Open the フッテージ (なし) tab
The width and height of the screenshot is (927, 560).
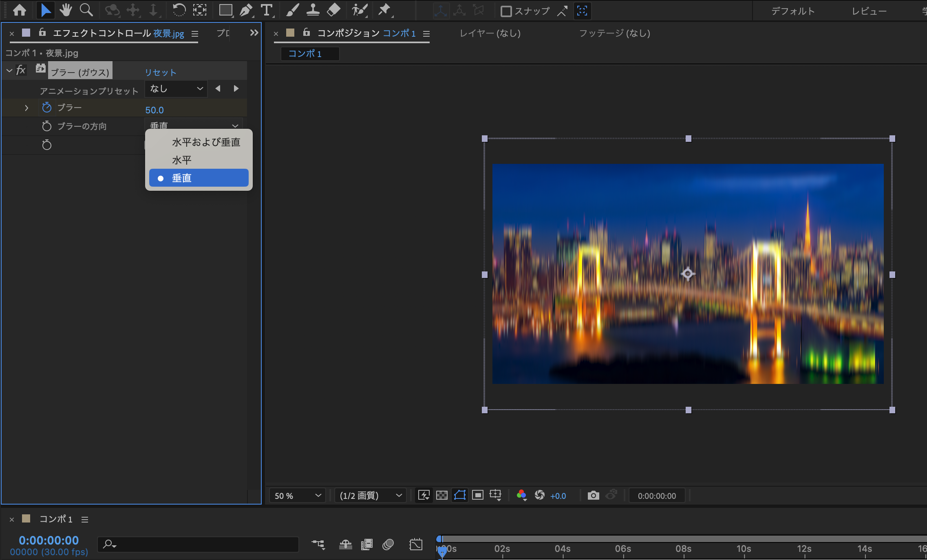(x=615, y=33)
